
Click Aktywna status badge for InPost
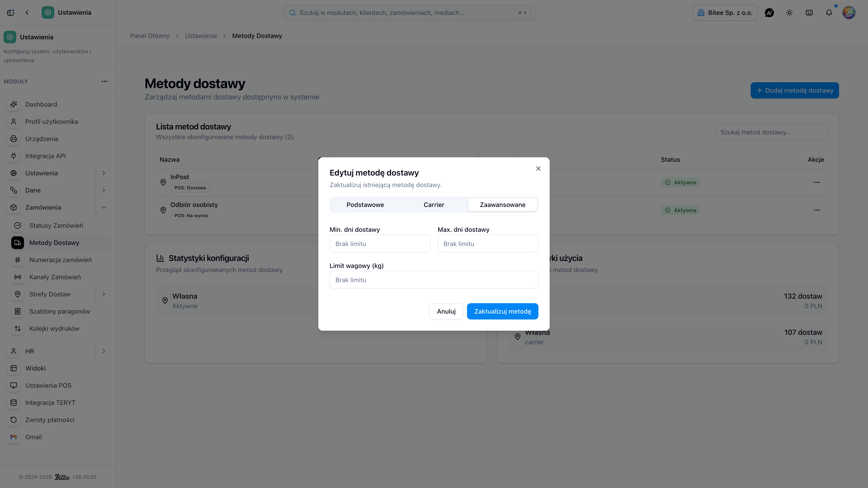(x=681, y=183)
